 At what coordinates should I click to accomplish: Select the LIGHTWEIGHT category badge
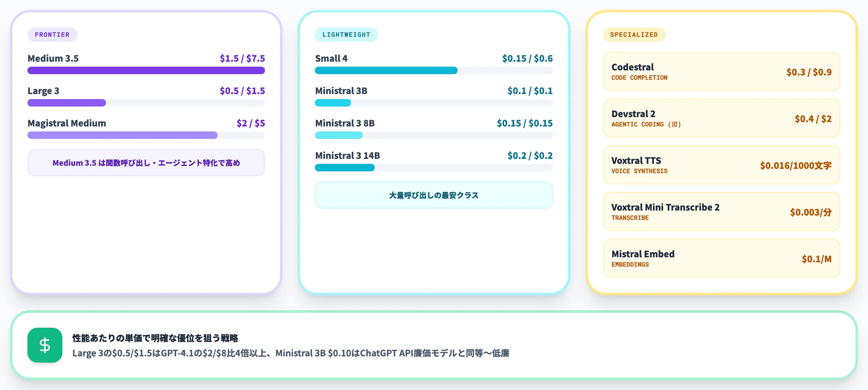346,35
